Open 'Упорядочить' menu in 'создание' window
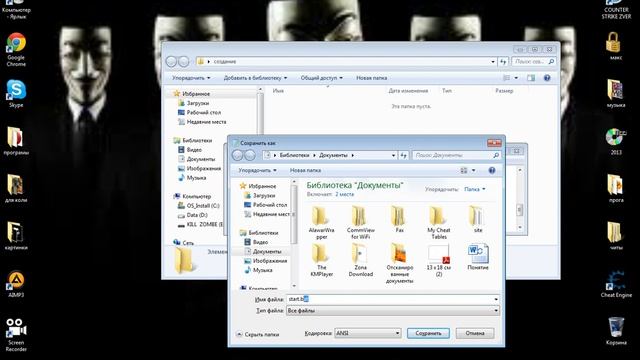Image resolution: width=640 pixels, height=360 pixels. [191, 78]
